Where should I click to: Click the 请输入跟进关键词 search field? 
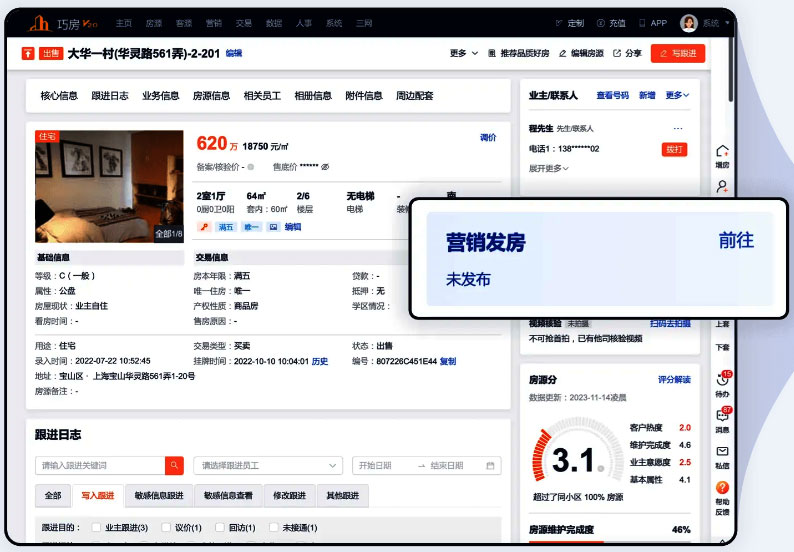(x=100, y=465)
